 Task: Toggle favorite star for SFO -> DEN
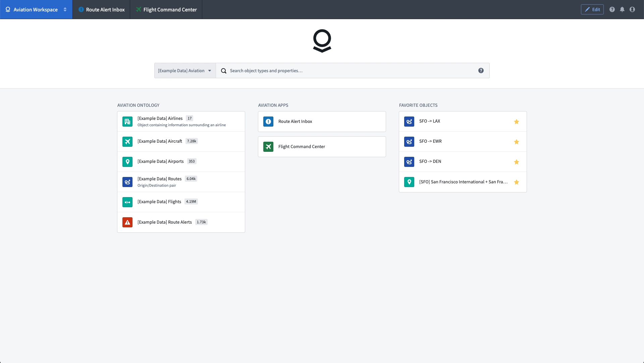(x=517, y=162)
